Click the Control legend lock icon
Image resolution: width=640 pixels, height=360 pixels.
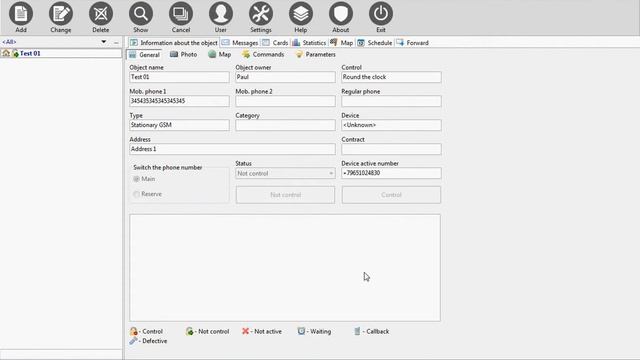133,331
